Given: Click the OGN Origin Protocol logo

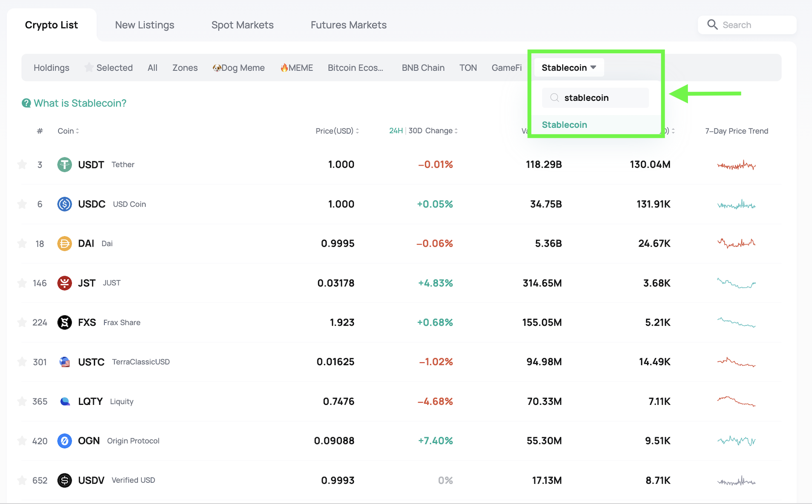Looking at the screenshot, I should (x=64, y=441).
